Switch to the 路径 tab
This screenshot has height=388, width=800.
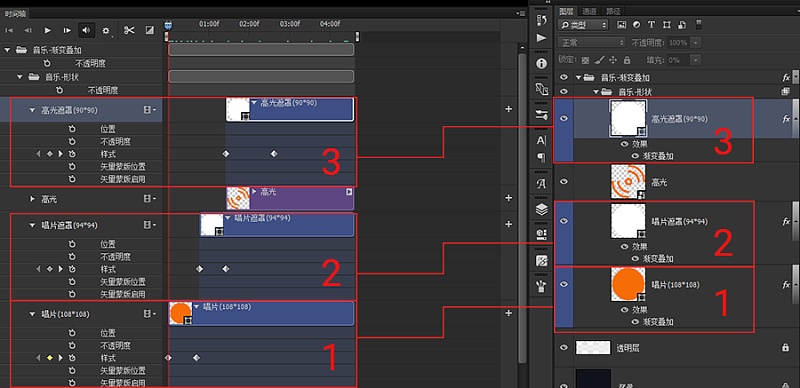[613, 11]
